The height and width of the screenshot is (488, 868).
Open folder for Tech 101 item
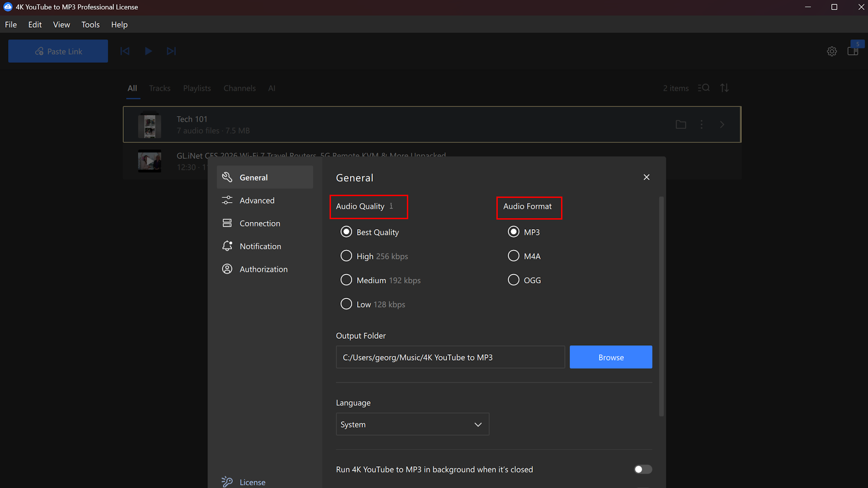click(681, 124)
